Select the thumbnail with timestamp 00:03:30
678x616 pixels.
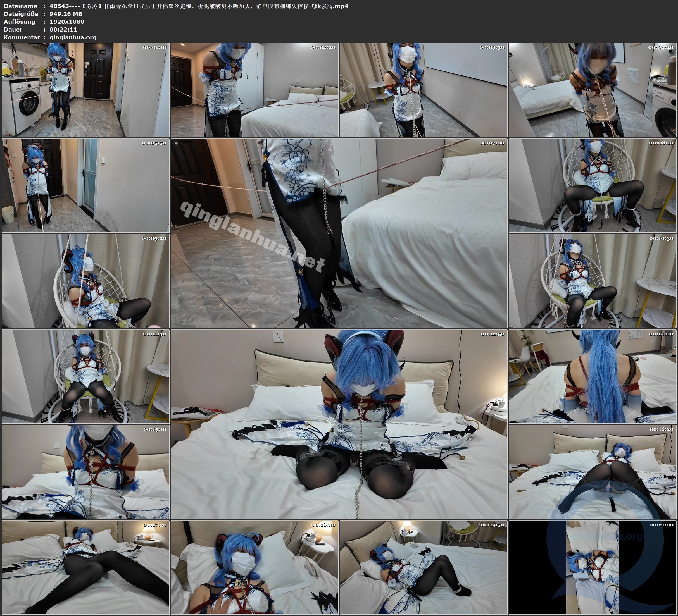click(423, 89)
